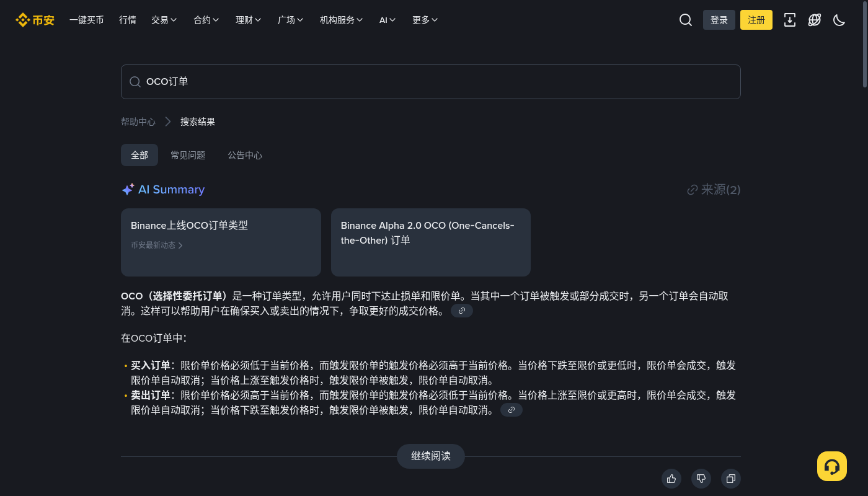This screenshot has height=496, width=868.
Task: Expand the 广场 dropdown menu
Action: pos(291,20)
